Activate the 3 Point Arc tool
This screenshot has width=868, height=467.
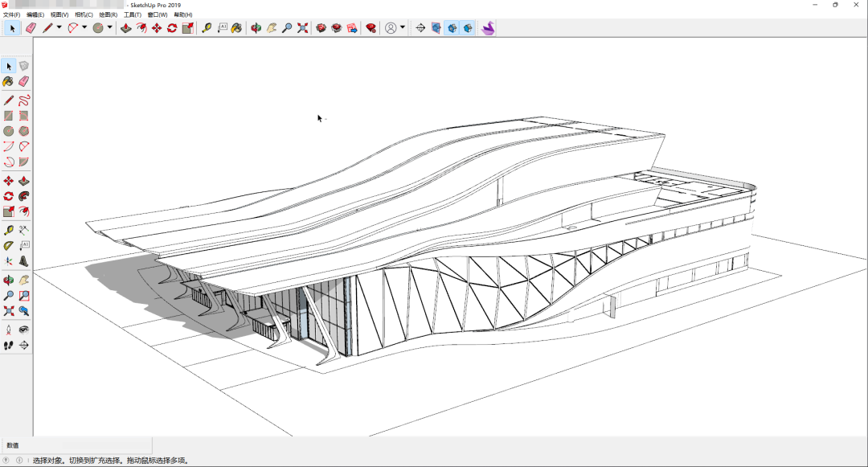tap(8, 162)
